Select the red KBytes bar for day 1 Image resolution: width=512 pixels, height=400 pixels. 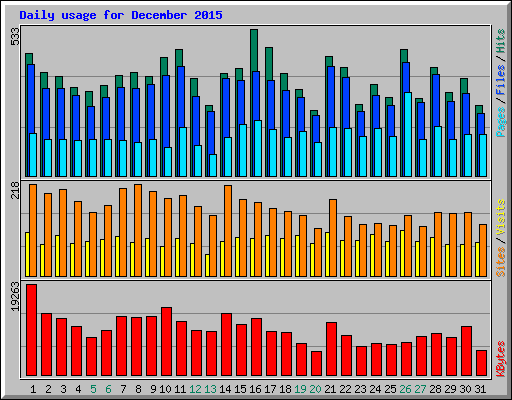(31, 330)
